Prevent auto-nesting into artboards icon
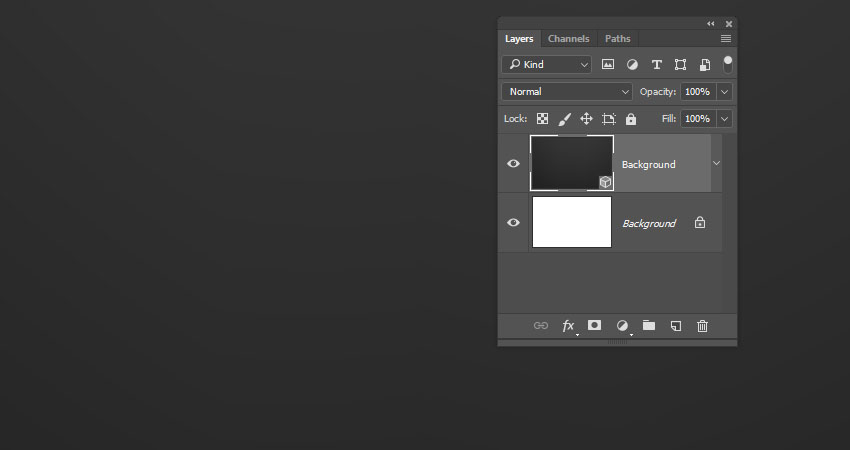Image resolution: width=850 pixels, height=450 pixels. [x=609, y=119]
